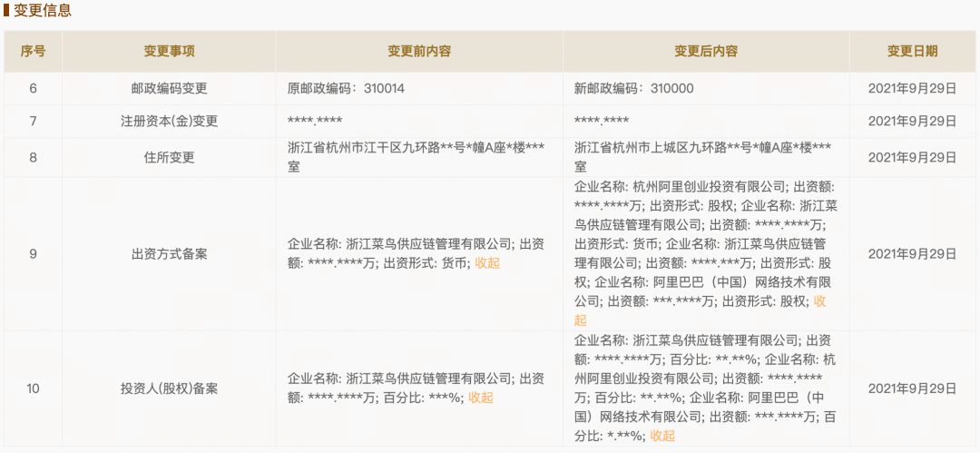Collapse row 9 before-change content via 收起
980x453 pixels.
487,262
